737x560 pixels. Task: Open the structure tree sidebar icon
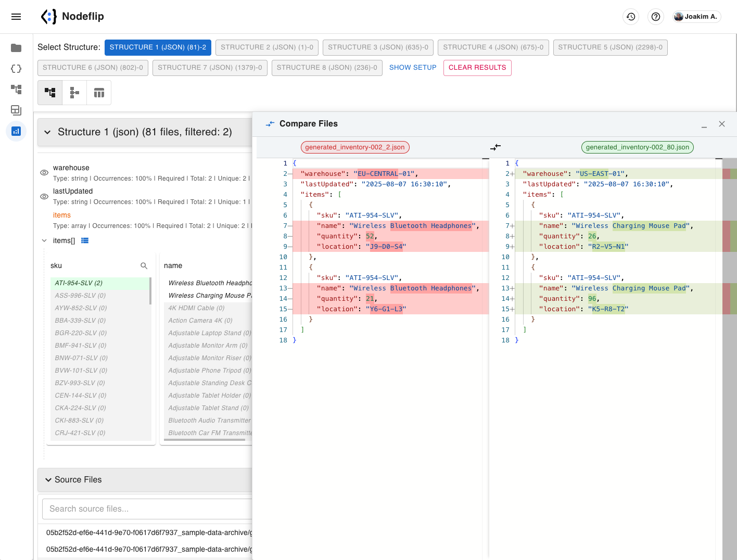pos(16,90)
